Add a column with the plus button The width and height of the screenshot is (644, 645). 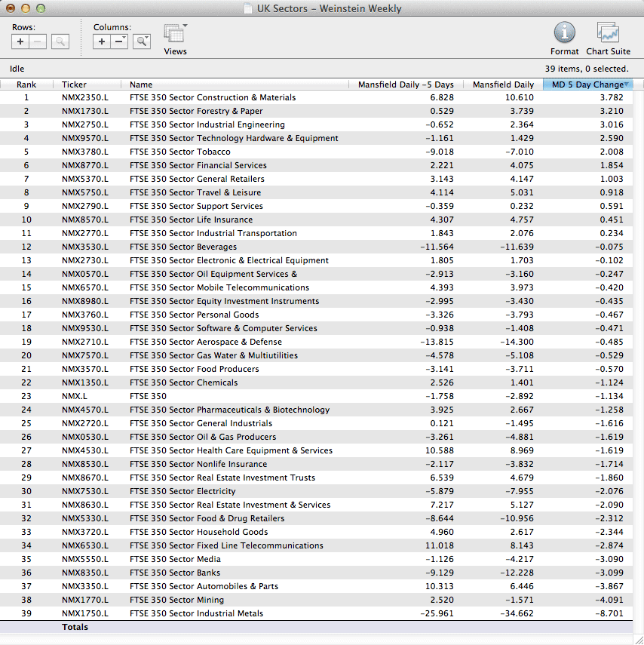click(x=102, y=42)
